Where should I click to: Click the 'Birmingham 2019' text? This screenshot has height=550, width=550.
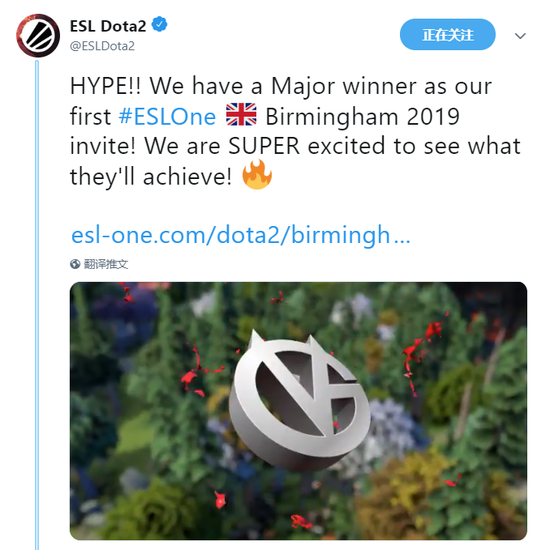(362, 116)
